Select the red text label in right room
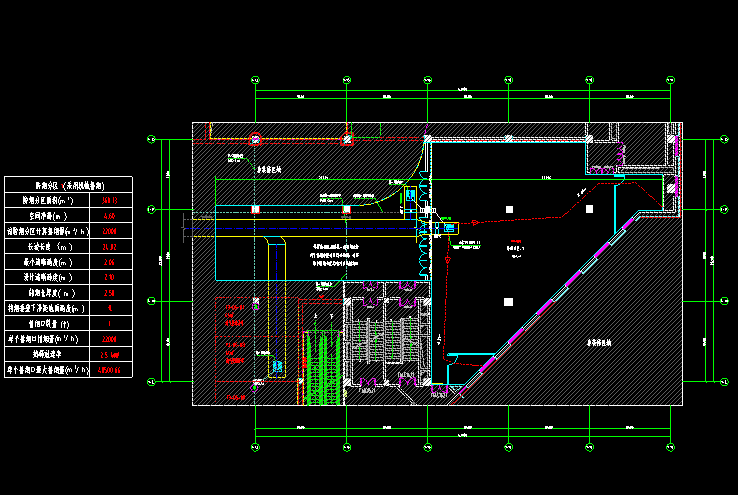Viewport: 738px width, 495px height. [515, 243]
